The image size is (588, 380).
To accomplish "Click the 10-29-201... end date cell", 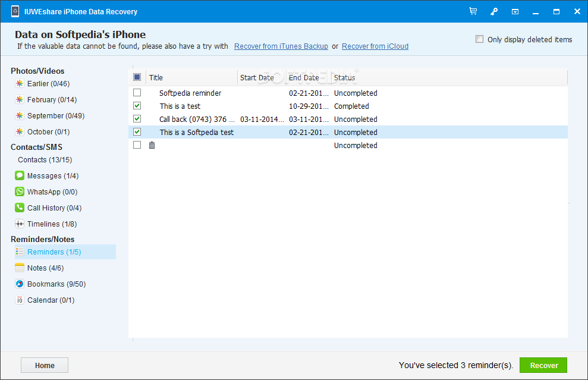I will (309, 106).
